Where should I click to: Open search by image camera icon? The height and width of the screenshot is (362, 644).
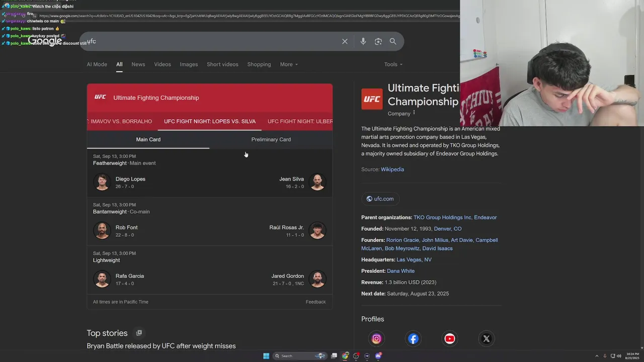coord(378,41)
